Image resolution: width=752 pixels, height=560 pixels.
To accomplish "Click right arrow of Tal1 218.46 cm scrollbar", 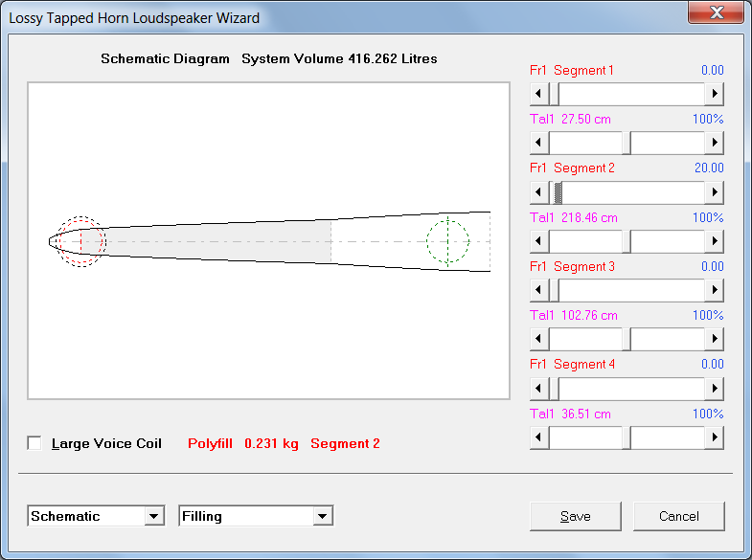I will click(x=714, y=241).
